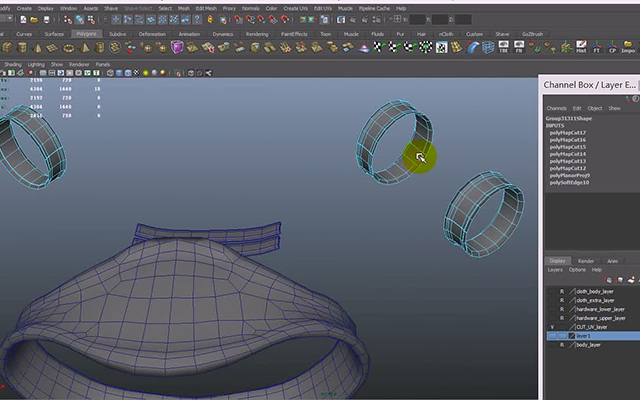Click the blue wave shelf icon
640x400 pixels.
click(x=473, y=47)
